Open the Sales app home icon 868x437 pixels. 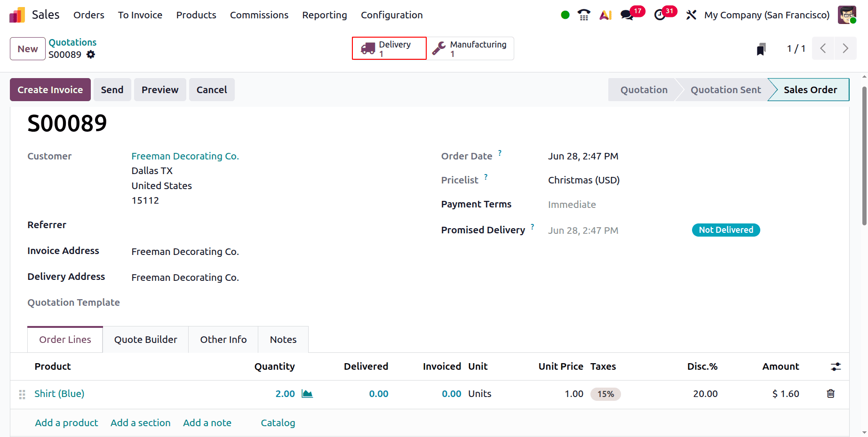pyautogui.click(x=17, y=15)
